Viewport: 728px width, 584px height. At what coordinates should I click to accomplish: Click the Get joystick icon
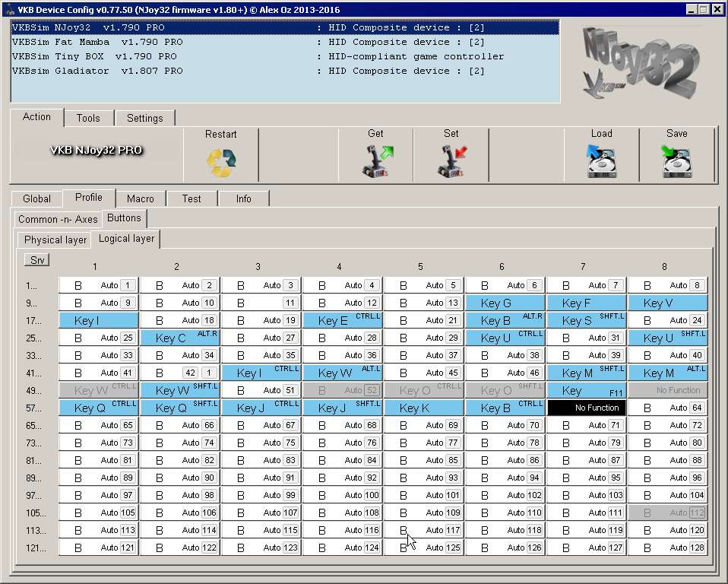coord(376,160)
